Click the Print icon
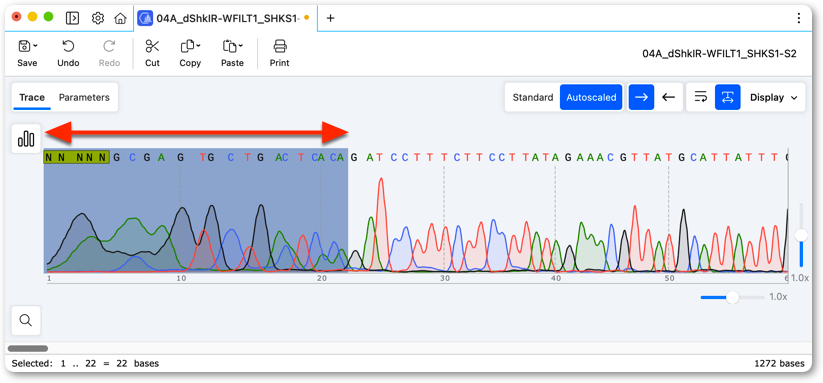The height and width of the screenshot is (383, 823). pyautogui.click(x=280, y=47)
